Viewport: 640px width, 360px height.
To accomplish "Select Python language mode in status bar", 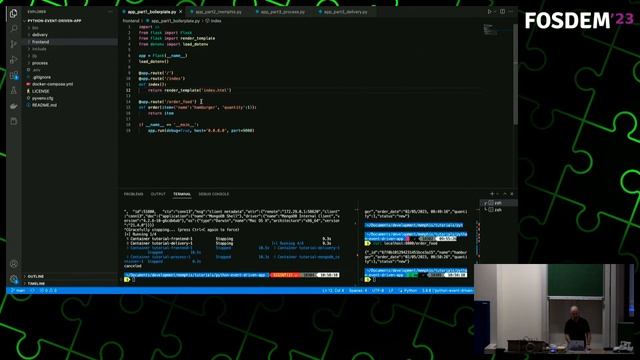I will click(x=409, y=291).
